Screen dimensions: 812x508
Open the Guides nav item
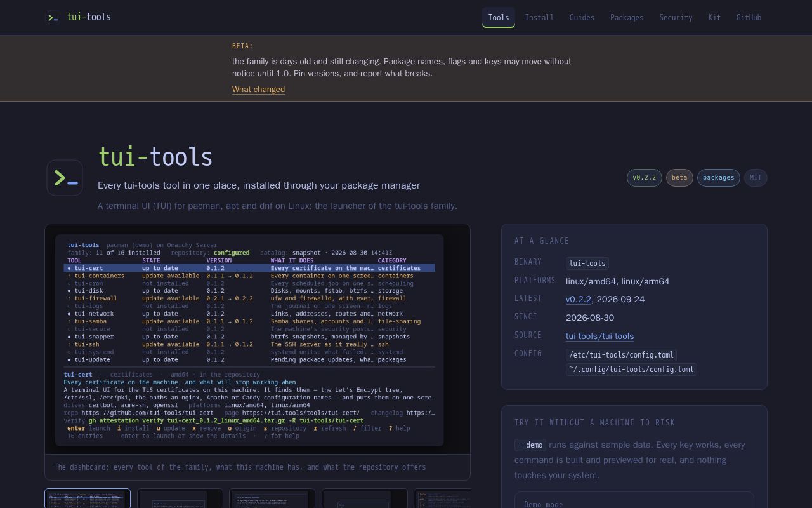[x=582, y=18]
